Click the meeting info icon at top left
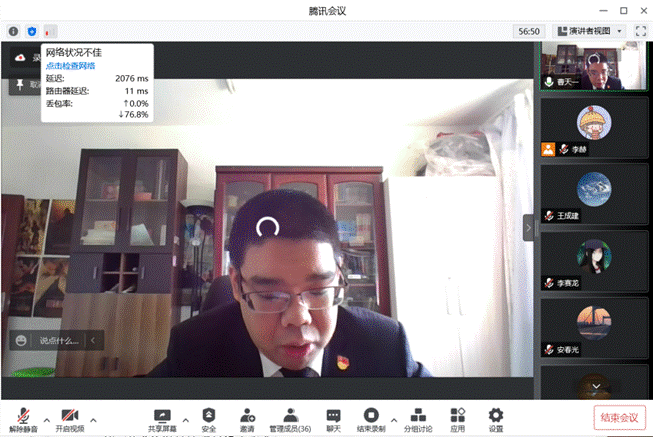Viewport: 653px width, 437px height. 13,31
